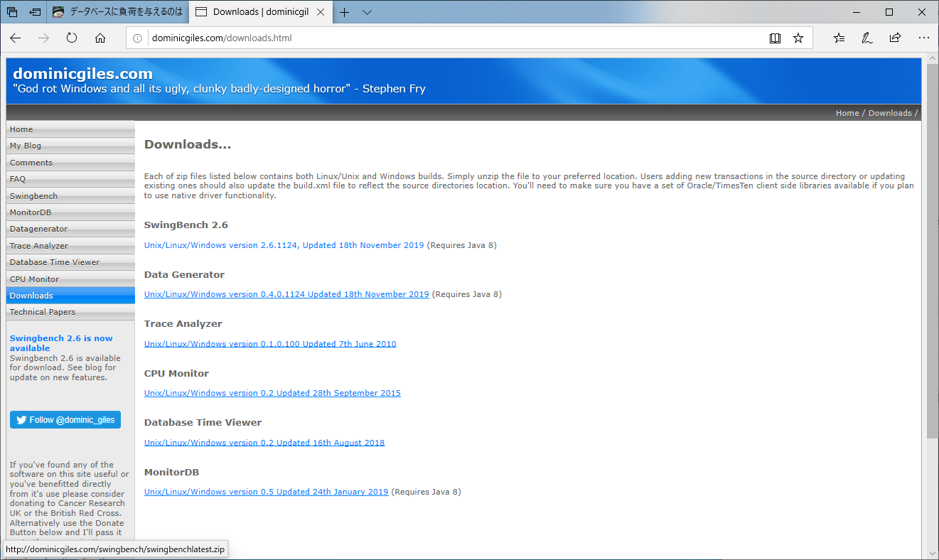Download CPU Monitor version 0.2 link

272,393
